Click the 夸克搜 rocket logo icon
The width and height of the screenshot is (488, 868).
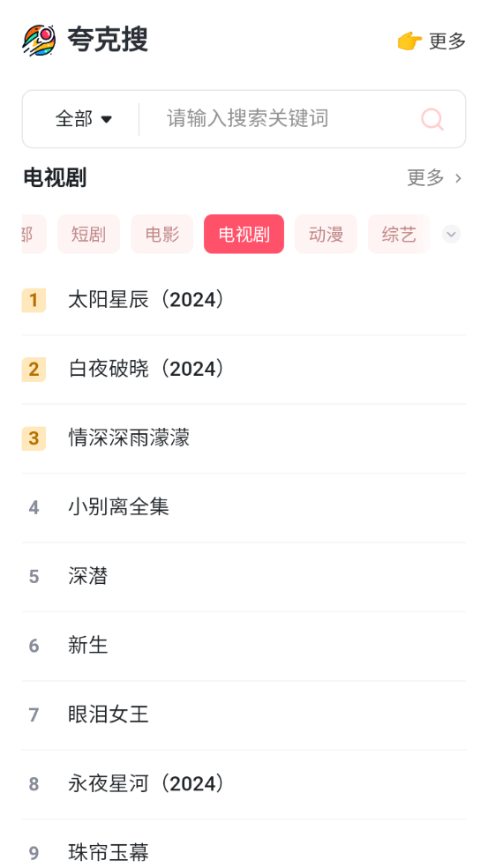[x=39, y=41]
